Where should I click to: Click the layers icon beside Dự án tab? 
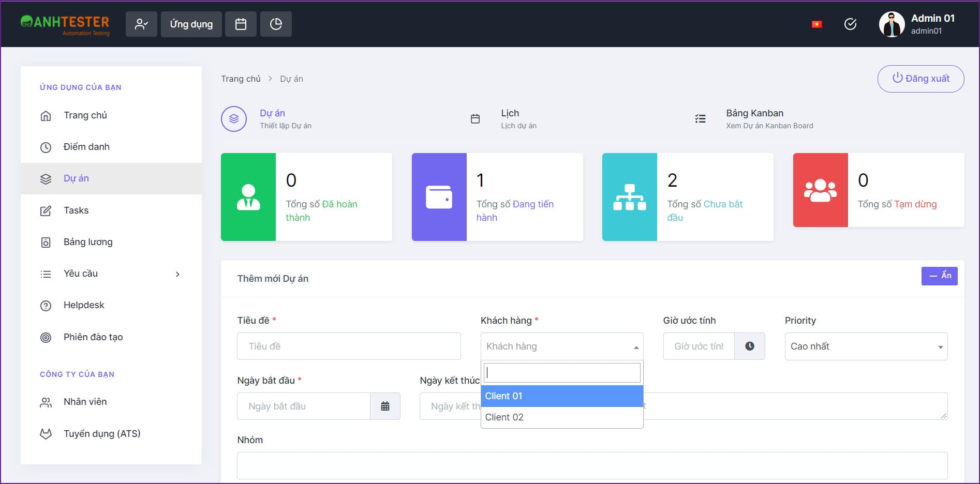[x=234, y=119]
